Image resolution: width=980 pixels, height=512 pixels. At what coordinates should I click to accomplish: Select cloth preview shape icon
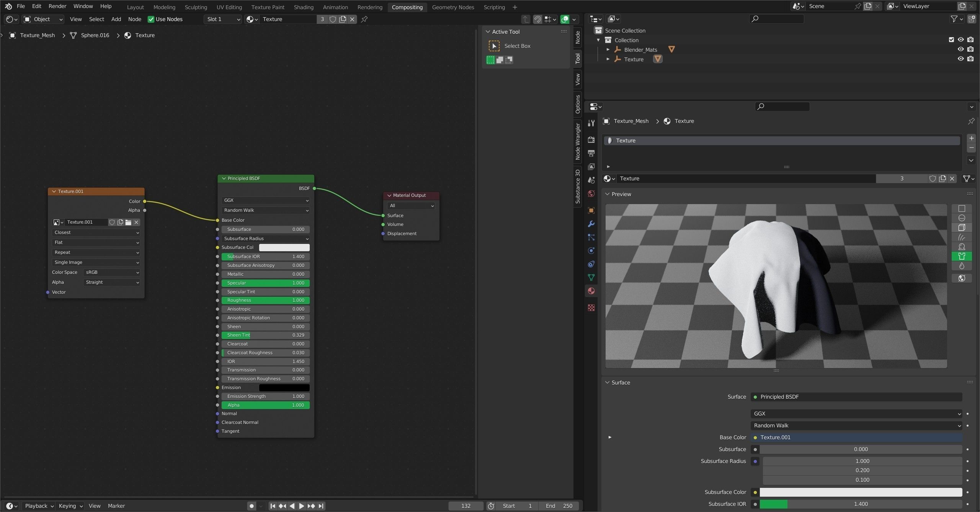click(x=962, y=256)
